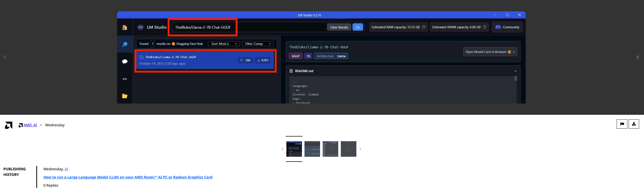Click the AMD avatar logo
The height and width of the screenshot is (192, 644).
[x=9, y=125]
